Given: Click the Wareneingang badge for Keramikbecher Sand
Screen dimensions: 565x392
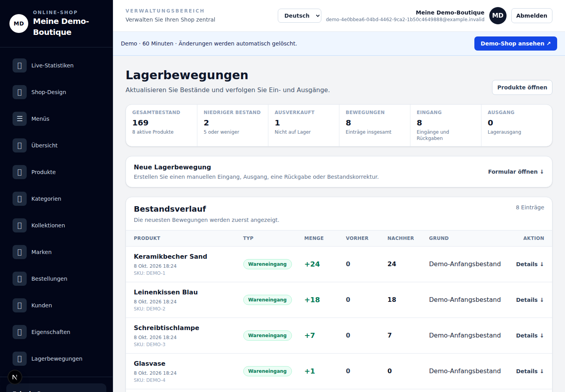Looking at the screenshot, I should (x=268, y=264).
